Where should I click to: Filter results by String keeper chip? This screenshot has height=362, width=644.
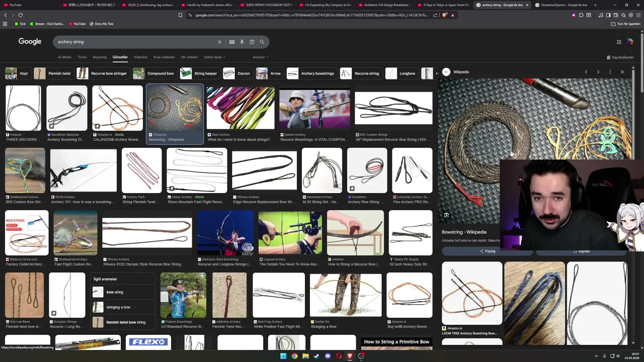199,73
